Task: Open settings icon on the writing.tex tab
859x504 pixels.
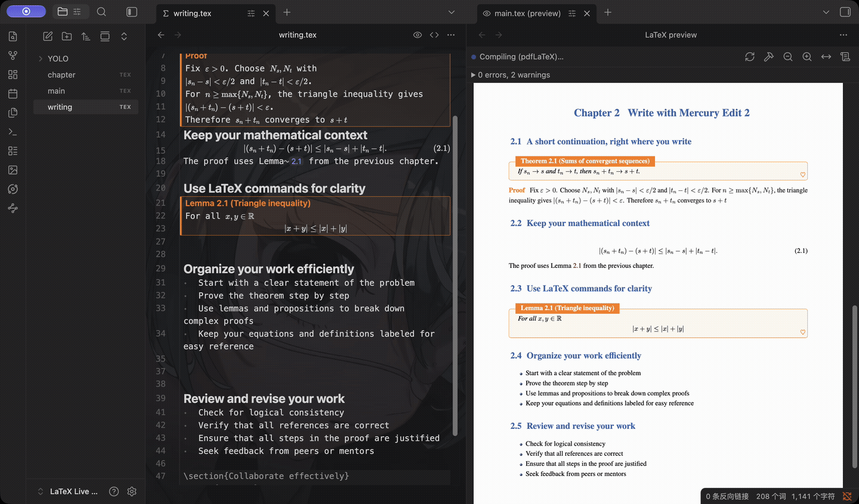Action: click(251, 13)
